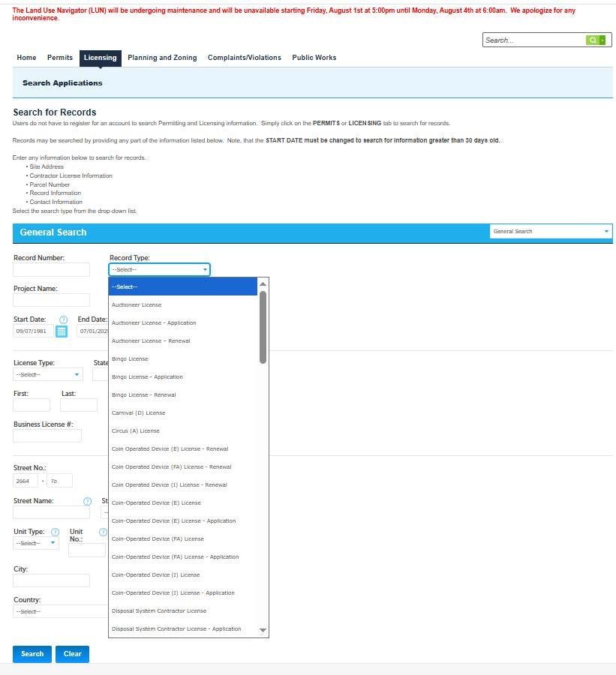Open Planning and Zoning tab

click(162, 58)
